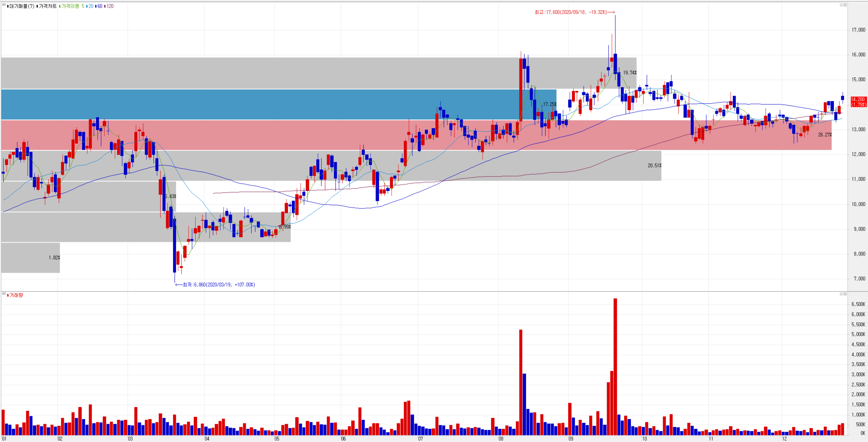Close the volume chart panel
The width and height of the screenshot is (868, 442).
tap(845, 294)
